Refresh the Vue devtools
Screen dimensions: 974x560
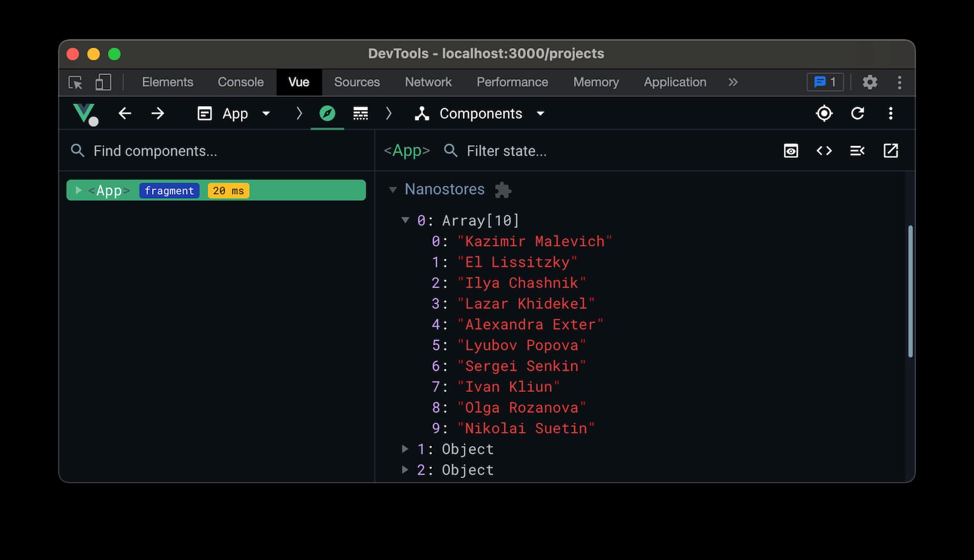(x=857, y=113)
